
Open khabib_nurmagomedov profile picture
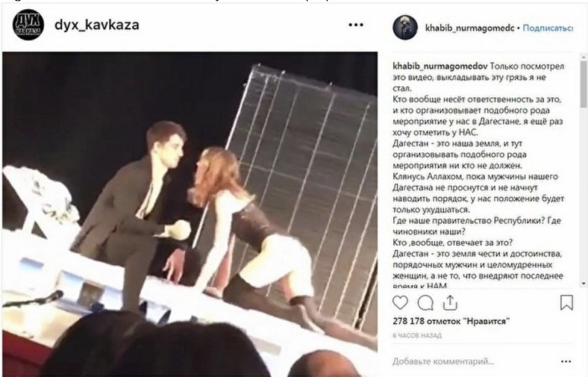405,28
